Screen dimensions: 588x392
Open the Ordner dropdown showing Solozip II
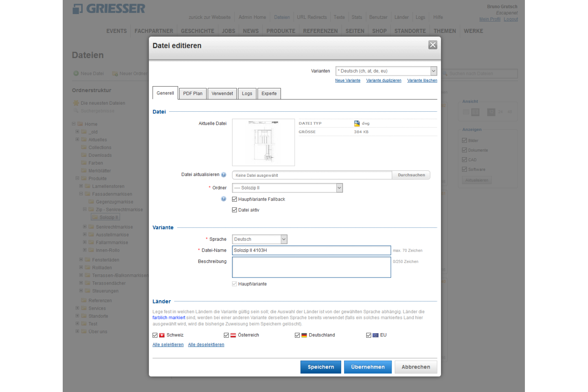tap(287, 188)
